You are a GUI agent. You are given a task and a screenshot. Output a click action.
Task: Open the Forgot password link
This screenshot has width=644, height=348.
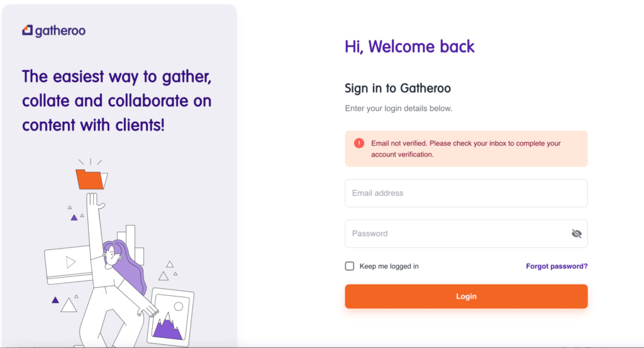(557, 266)
